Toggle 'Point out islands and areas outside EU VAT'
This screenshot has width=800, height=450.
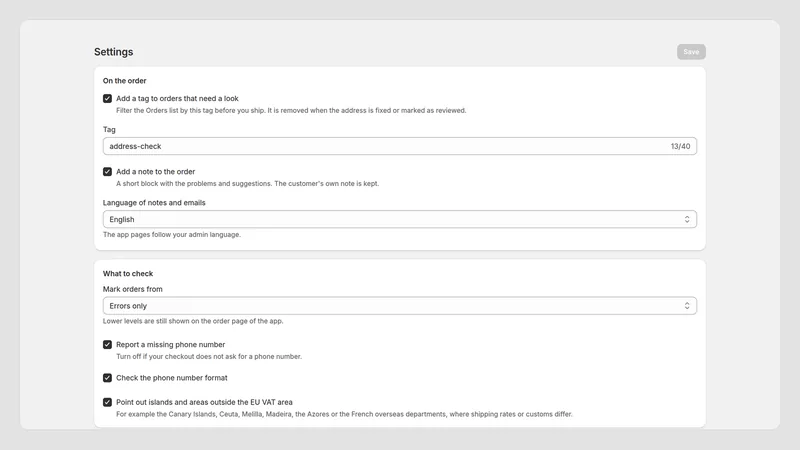[107, 402]
